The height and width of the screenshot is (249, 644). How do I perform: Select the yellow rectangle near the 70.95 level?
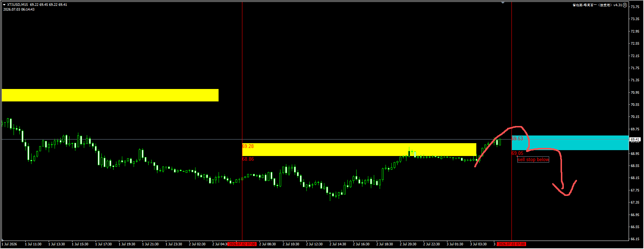pyautogui.click(x=110, y=95)
